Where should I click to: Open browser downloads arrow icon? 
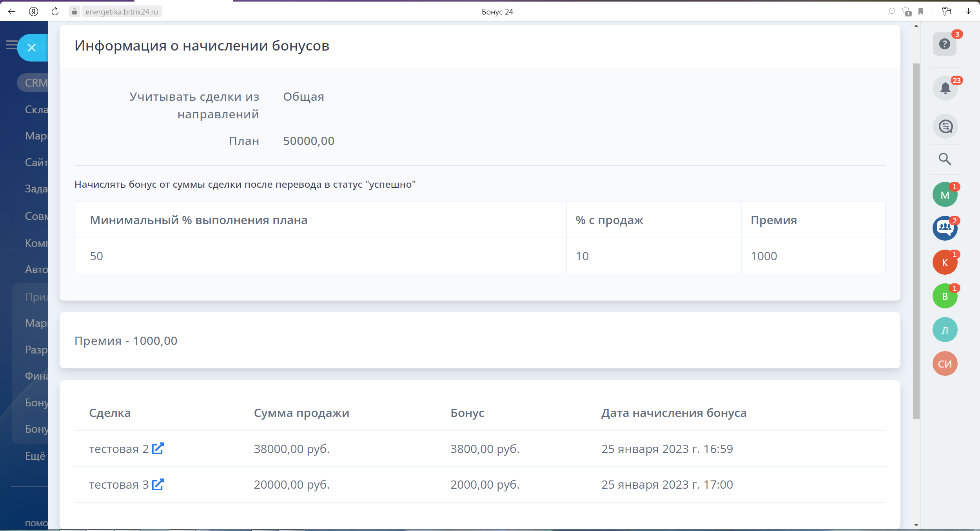[968, 12]
